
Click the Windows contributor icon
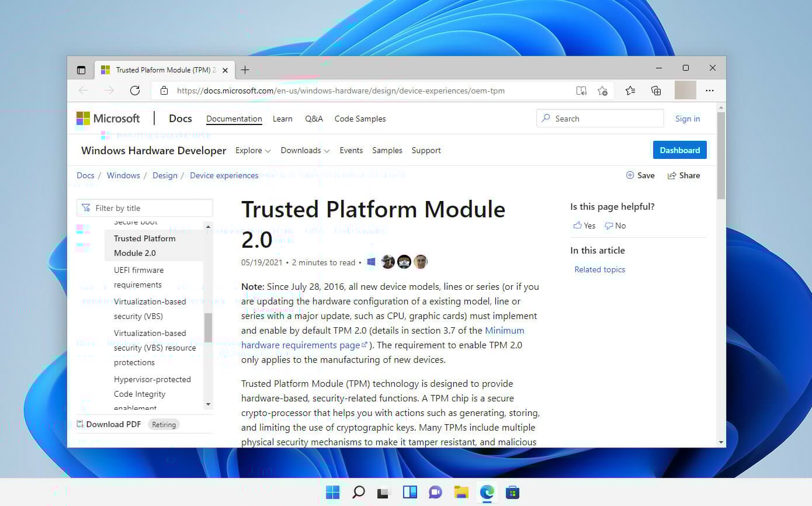click(371, 262)
